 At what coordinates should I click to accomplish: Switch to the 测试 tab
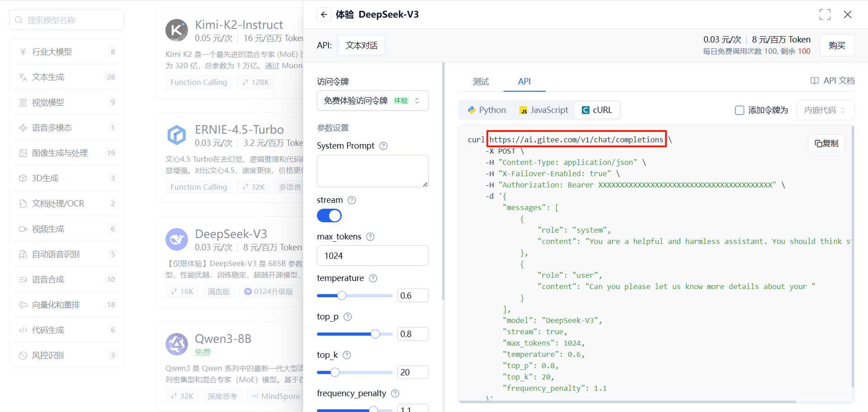tap(481, 82)
